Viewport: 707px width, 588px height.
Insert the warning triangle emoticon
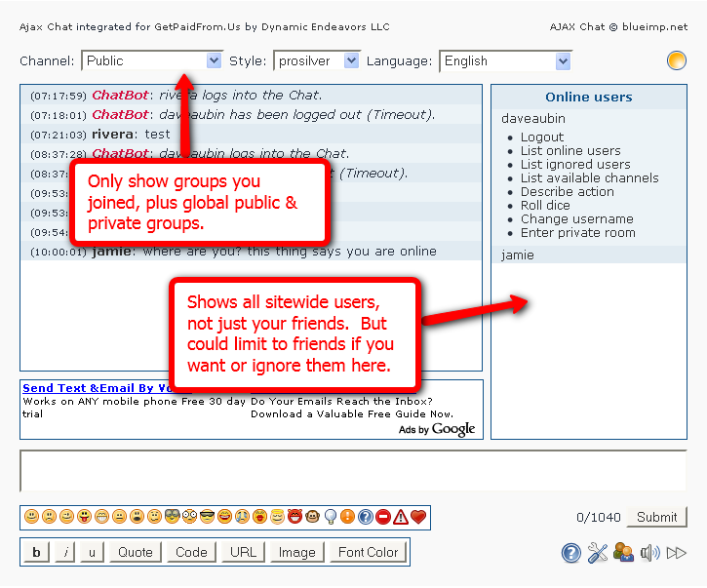pyautogui.click(x=401, y=517)
